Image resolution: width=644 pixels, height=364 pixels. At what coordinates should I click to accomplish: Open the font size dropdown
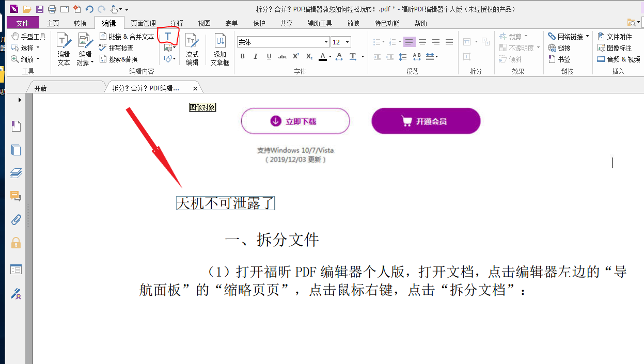click(348, 42)
